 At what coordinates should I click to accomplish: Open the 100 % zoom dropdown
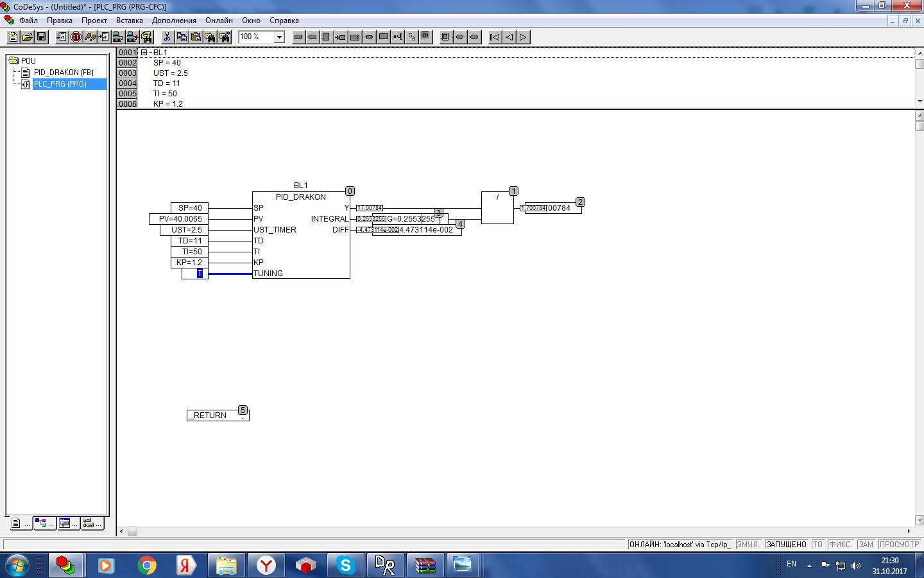click(279, 37)
